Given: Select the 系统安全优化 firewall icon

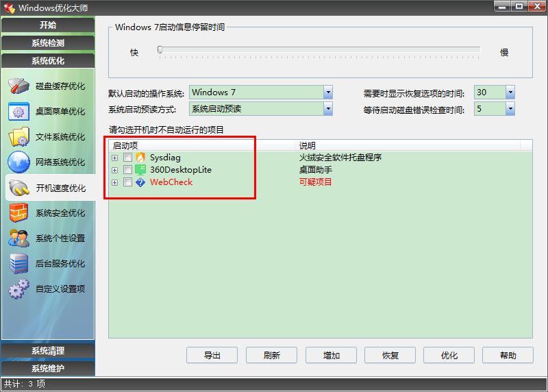Looking at the screenshot, I should 18,213.
